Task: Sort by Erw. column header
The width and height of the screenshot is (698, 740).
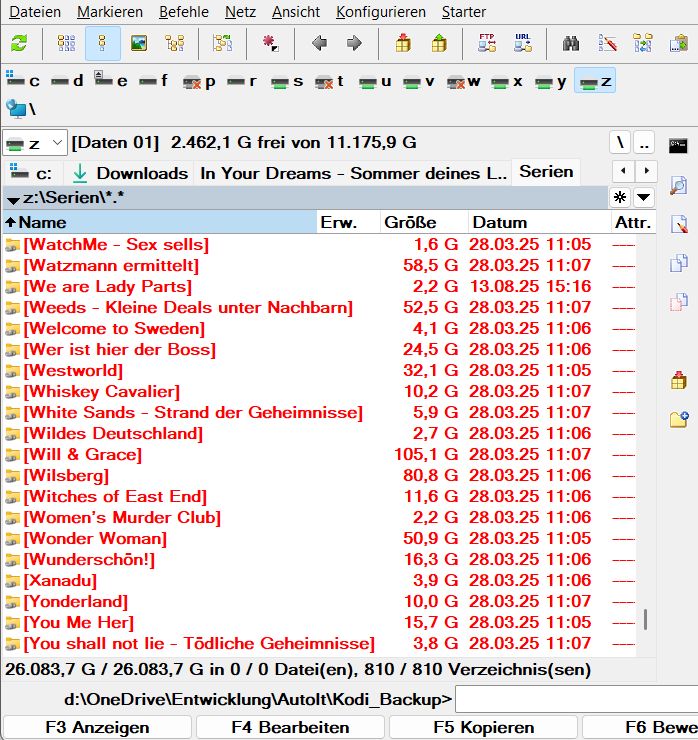Action: (x=348, y=222)
